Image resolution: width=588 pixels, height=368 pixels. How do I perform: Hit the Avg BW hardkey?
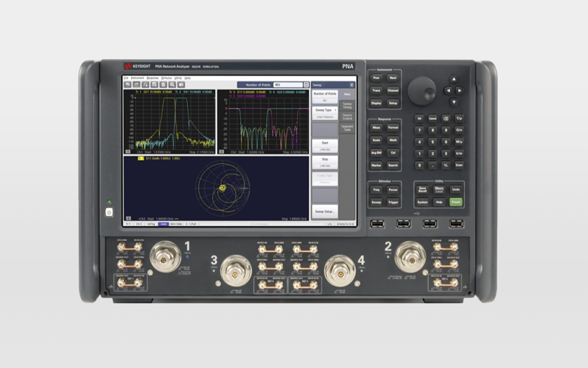pyautogui.click(x=376, y=152)
